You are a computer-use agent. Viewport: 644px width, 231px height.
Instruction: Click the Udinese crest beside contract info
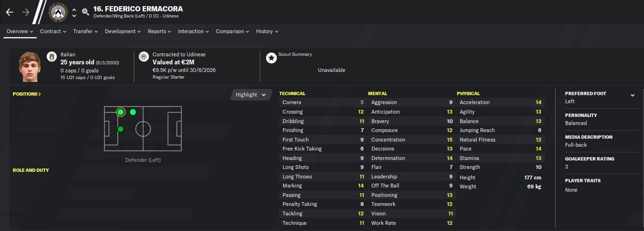coord(144,57)
